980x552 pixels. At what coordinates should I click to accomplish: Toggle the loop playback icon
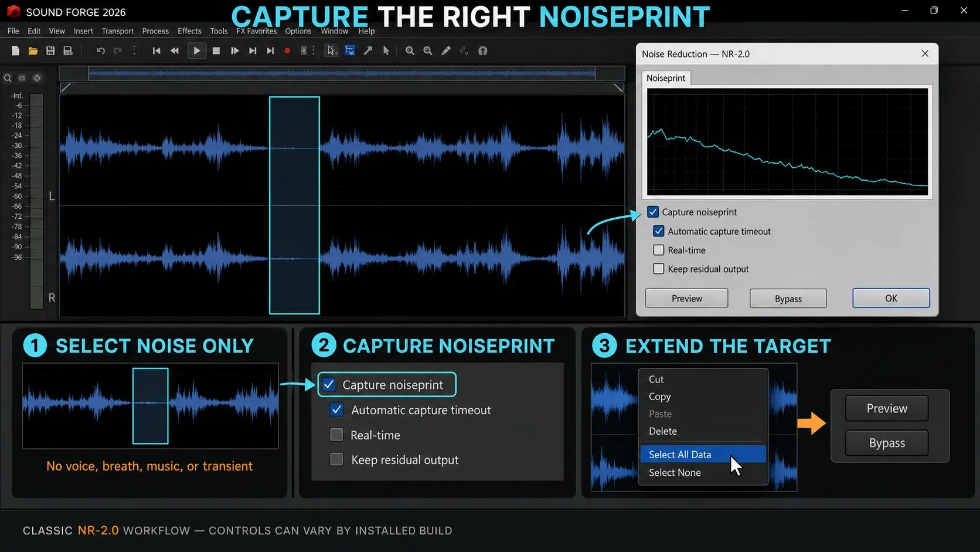[304, 51]
